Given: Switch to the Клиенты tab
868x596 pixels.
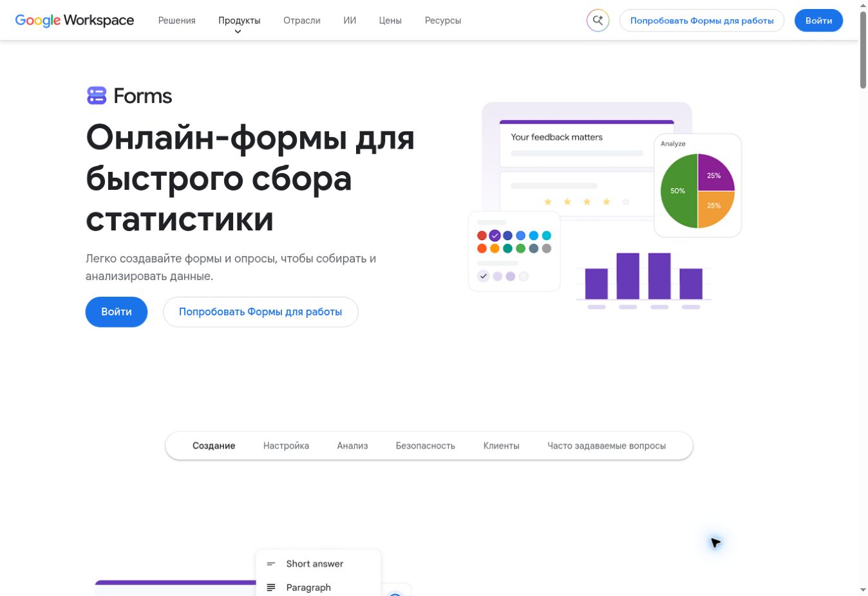Looking at the screenshot, I should pos(501,445).
